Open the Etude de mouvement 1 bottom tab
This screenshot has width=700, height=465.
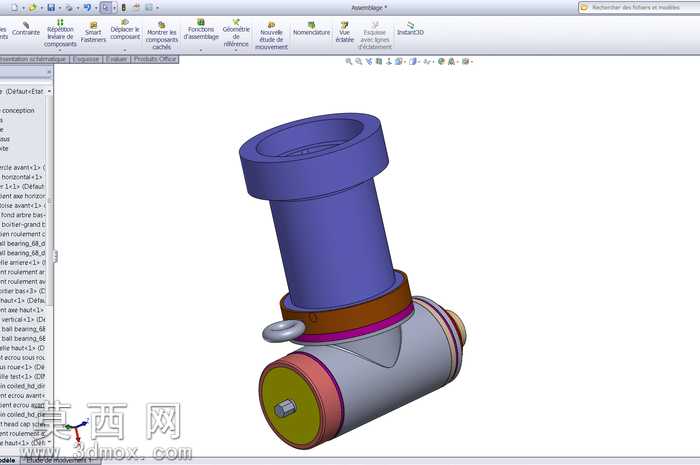59,460
